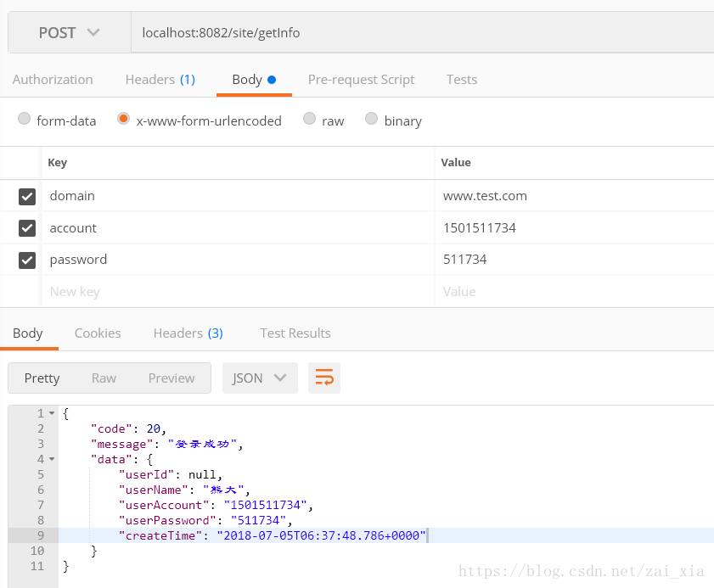Select the form-data body format
The width and height of the screenshot is (714, 588).
point(24,120)
